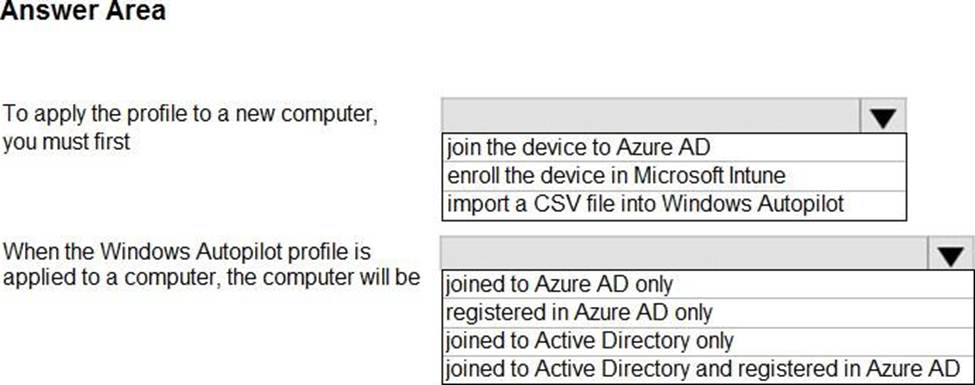Click 'When the Windows Autopilot profile is' line

click(187, 251)
